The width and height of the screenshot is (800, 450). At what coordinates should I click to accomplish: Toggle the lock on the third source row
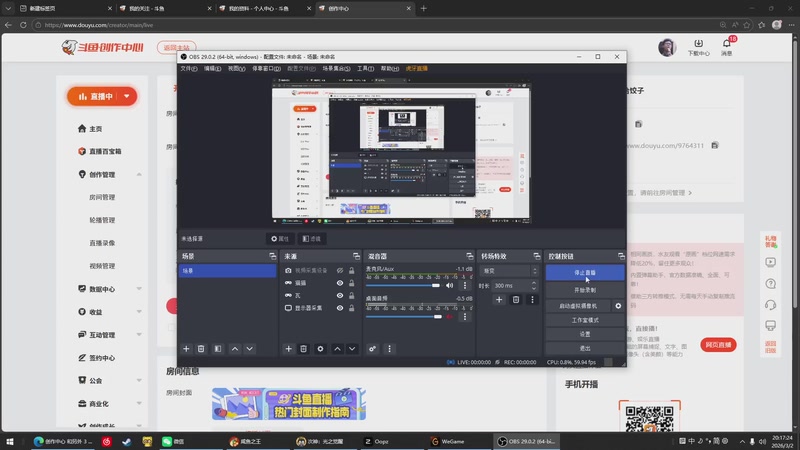pos(352,295)
